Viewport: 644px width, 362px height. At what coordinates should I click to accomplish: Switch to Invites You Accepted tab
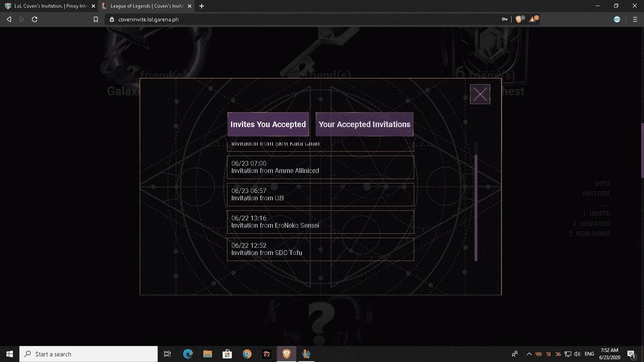coord(268,124)
